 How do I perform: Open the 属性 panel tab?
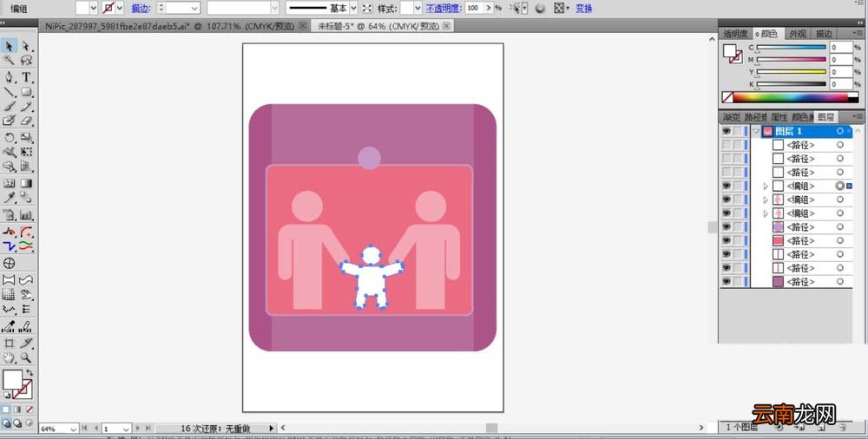click(x=779, y=117)
